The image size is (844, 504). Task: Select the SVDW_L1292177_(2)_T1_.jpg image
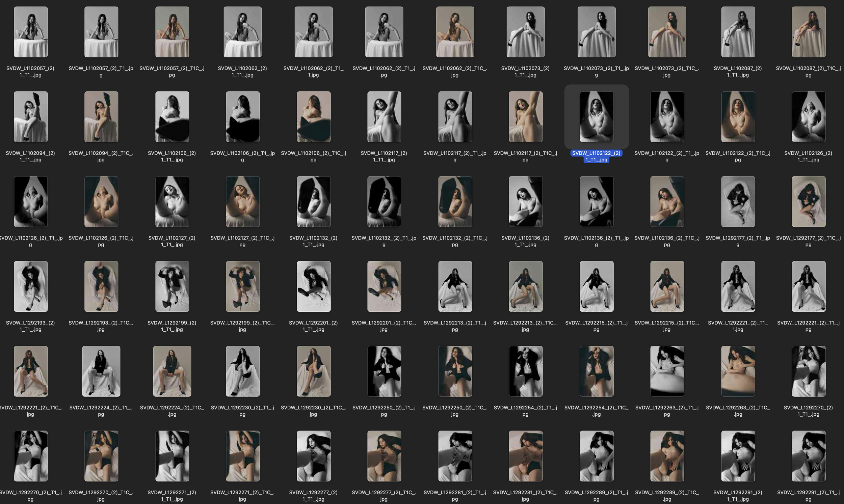point(737,201)
